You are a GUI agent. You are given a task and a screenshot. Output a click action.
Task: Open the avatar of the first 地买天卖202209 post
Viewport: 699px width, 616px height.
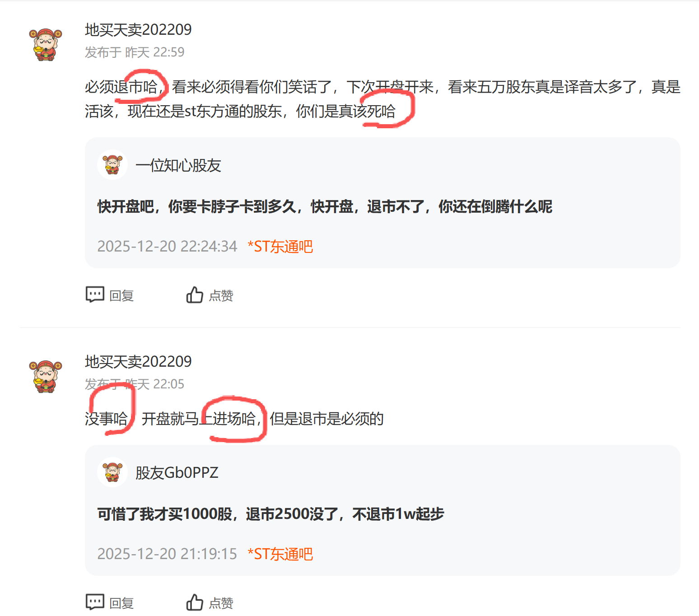46,44
